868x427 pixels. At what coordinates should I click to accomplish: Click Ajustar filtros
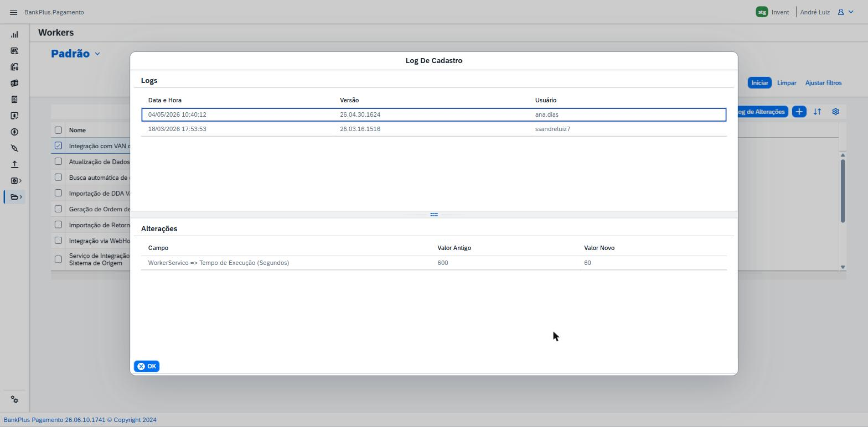[x=823, y=83]
